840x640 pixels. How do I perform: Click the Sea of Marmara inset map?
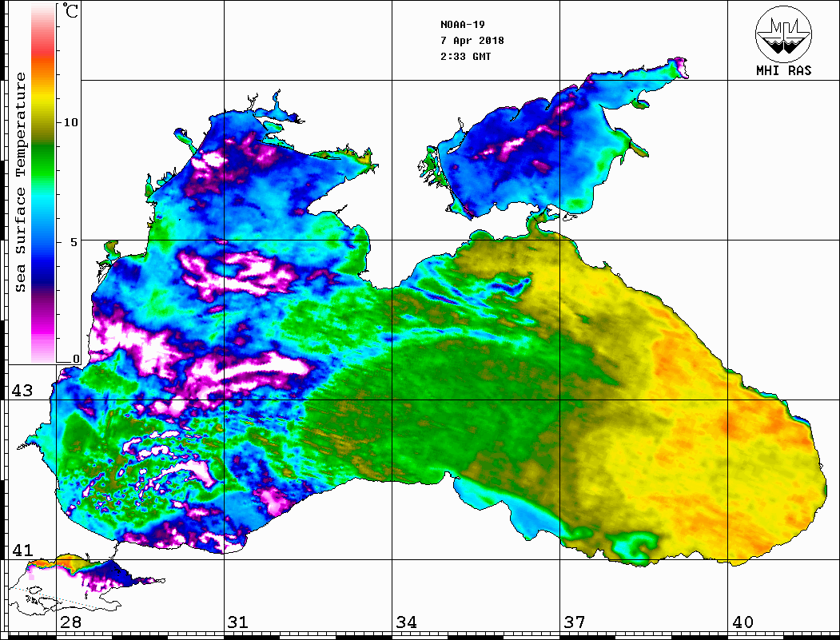(86, 585)
